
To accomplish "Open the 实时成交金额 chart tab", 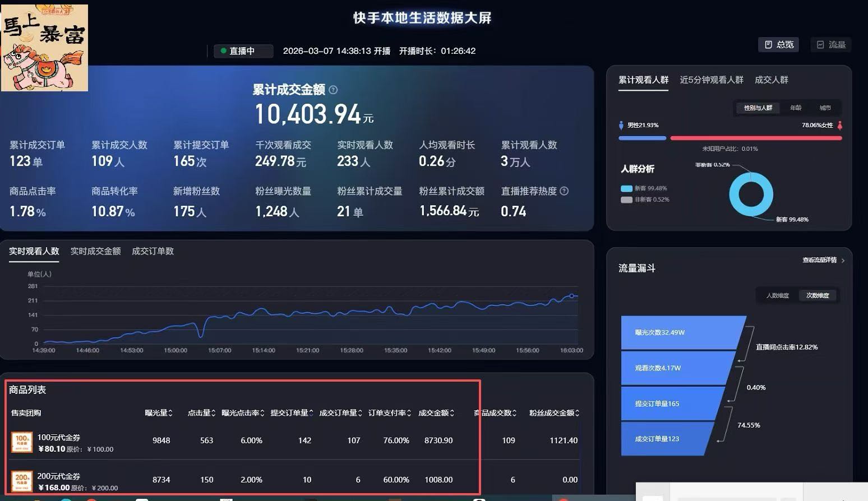I will 95,250.
